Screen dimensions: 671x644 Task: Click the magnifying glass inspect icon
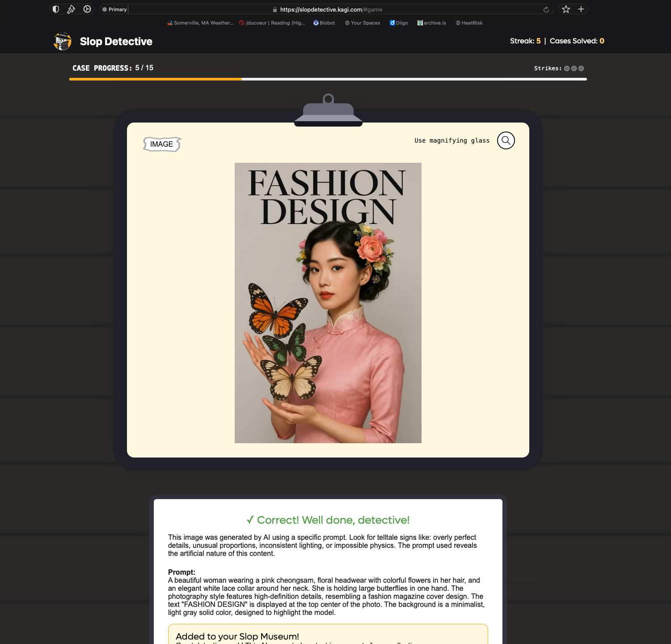click(x=506, y=140)
